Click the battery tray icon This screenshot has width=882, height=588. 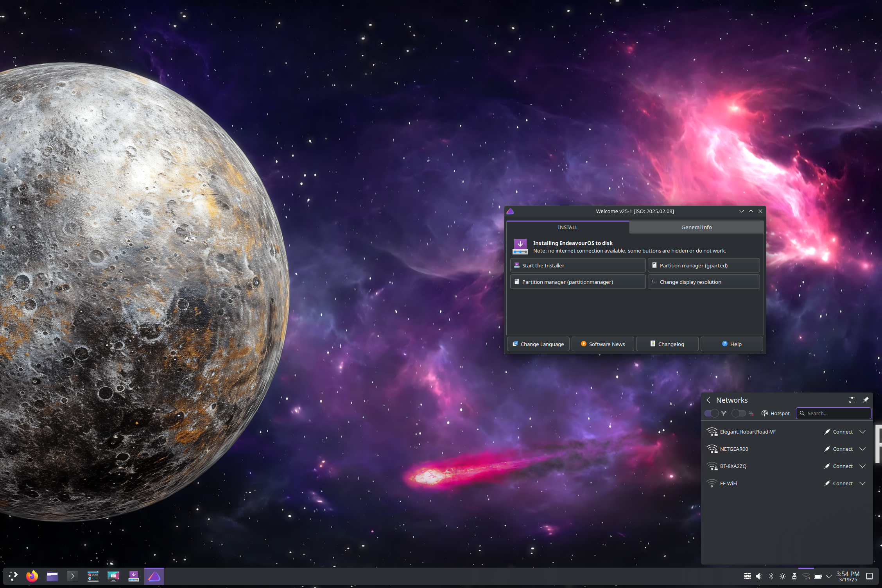pos(817,576)
